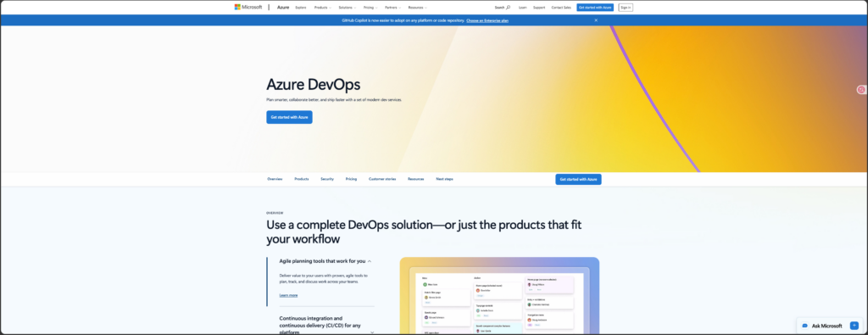Open the Explore menu item

pyautogui.click(x=301, y=8)
